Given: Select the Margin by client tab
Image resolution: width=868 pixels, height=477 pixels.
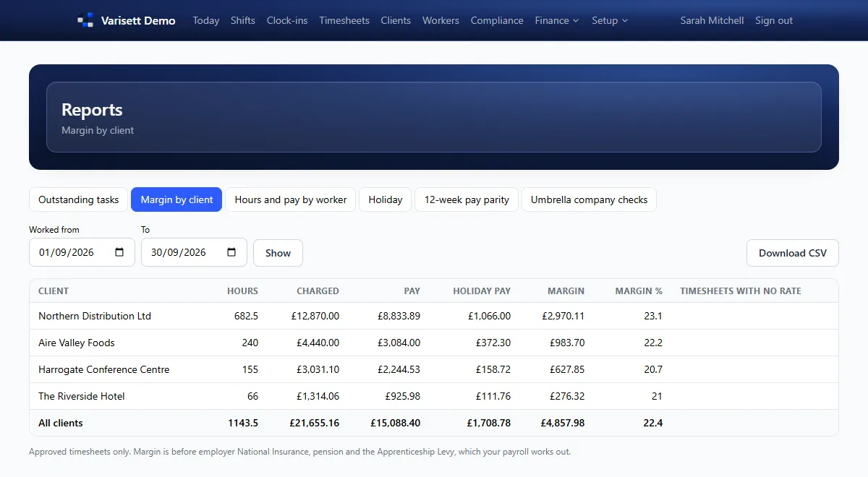Looking at the screenshot, I should point(176,199).
